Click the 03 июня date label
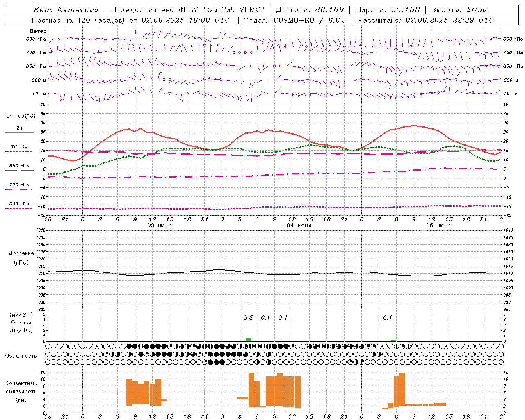Image resolution: width=525 pixels, height=420 pixels. [x=160, y=226]
